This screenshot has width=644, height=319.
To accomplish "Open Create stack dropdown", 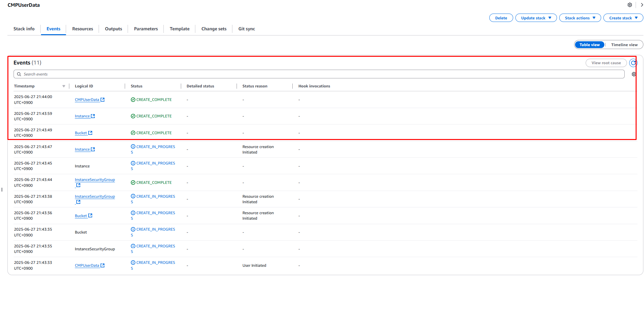I will click(623, 18).
